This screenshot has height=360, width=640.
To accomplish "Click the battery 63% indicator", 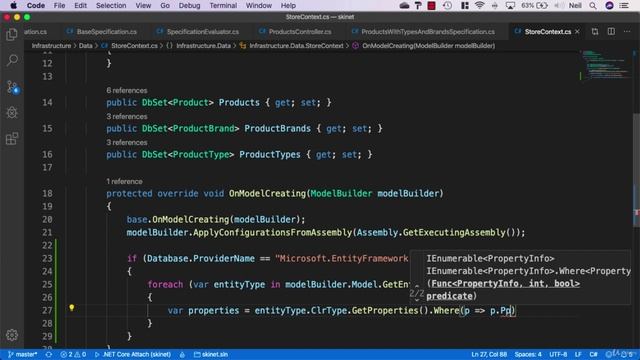I will tap(534, 5).
